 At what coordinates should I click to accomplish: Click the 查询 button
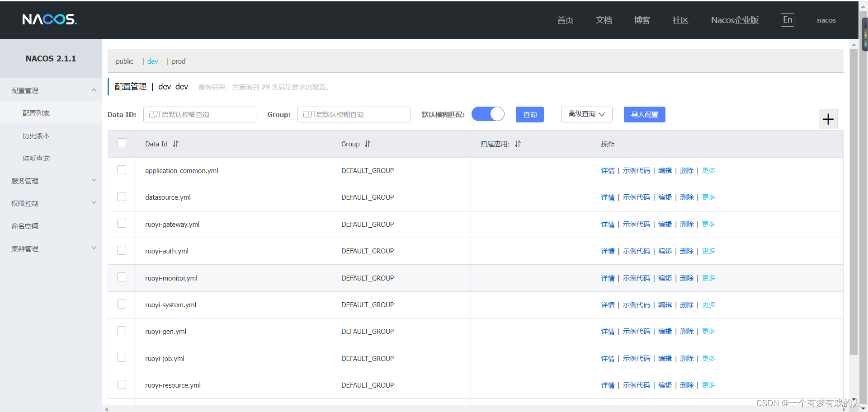click(530, 114)
